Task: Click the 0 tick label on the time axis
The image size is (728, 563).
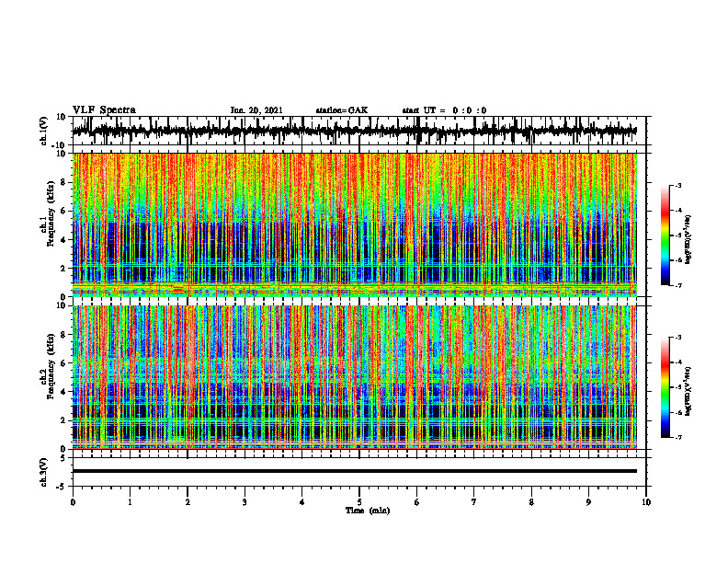Action: pyautogui.click(x=73, y=502)
